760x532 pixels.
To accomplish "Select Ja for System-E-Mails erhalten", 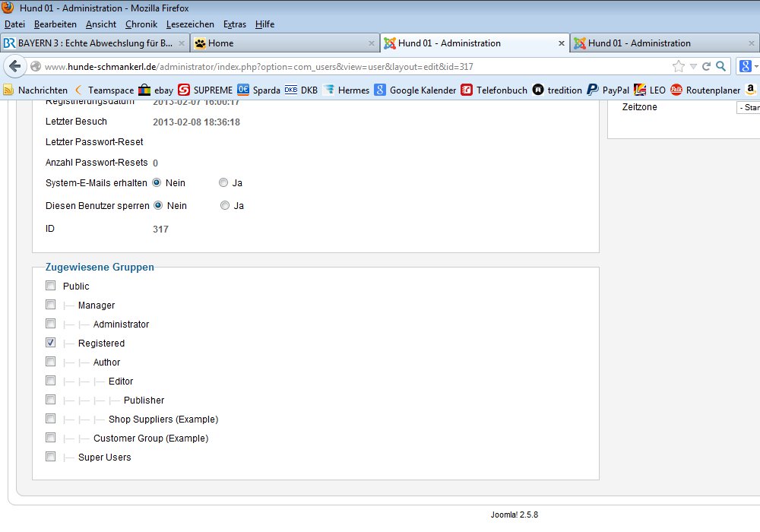I will (x=223, y=182).
